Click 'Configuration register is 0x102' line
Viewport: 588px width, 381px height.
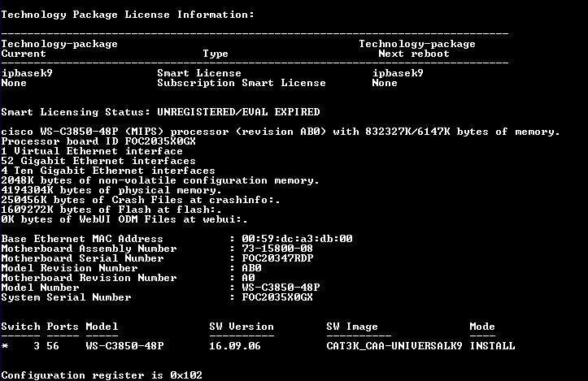pos(102,375)
